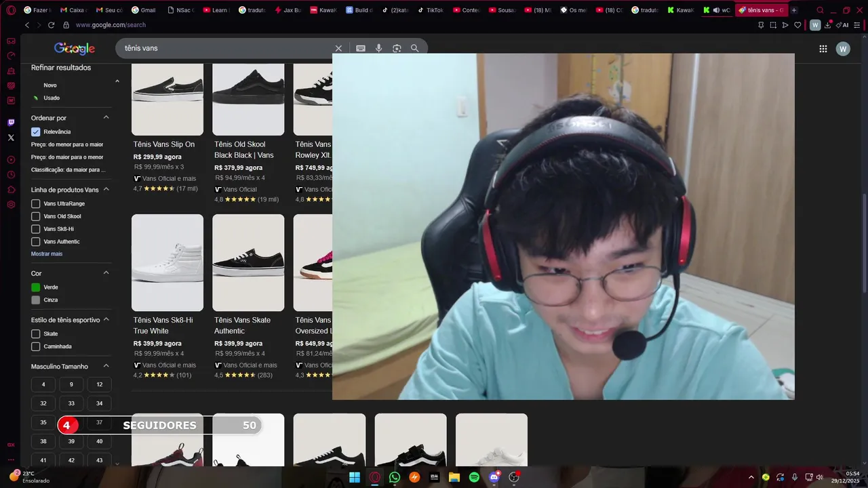
Task: Clear the search box with X
Action: pyautogui.click(x=338, y=48)
